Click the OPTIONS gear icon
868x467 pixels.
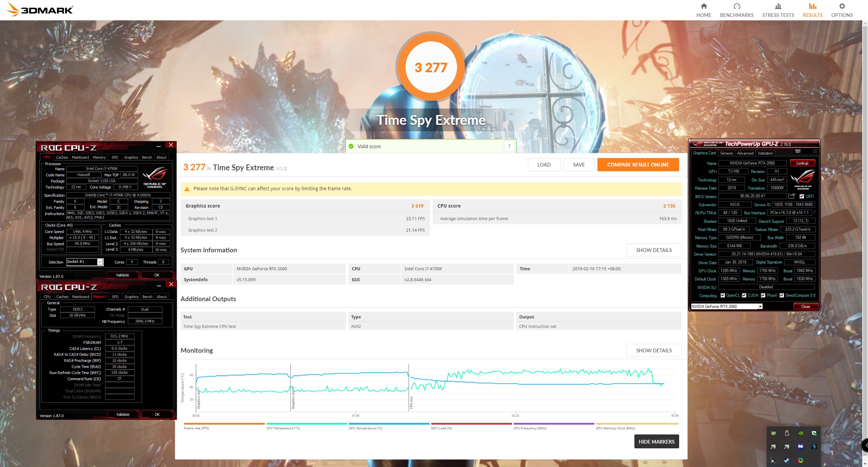[842, 6]
